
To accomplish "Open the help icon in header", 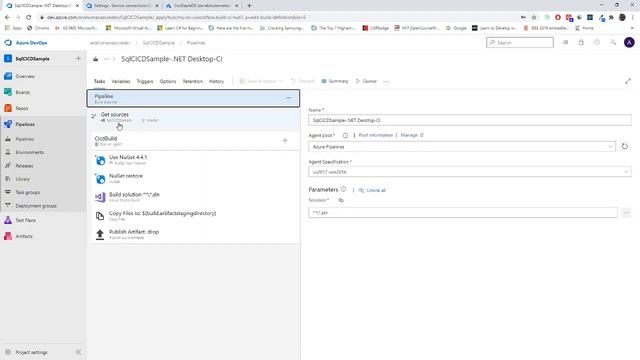I will tap(597, 42).
